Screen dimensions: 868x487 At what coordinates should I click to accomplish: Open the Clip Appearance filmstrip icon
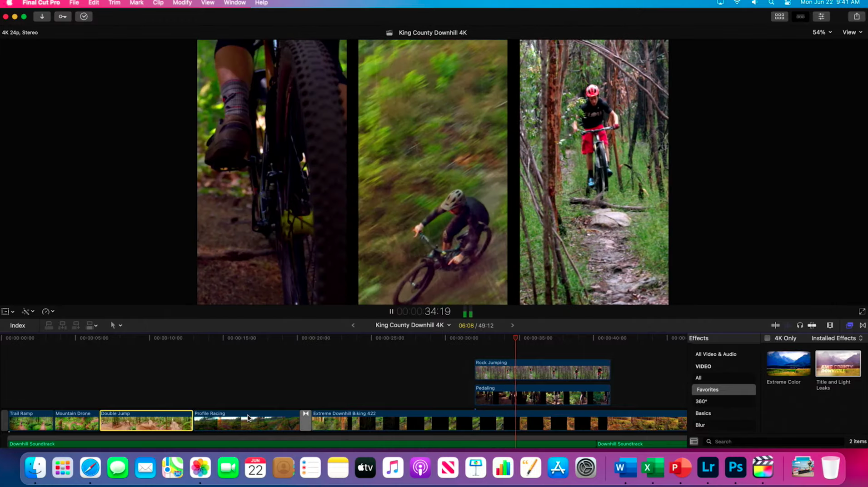830,325
